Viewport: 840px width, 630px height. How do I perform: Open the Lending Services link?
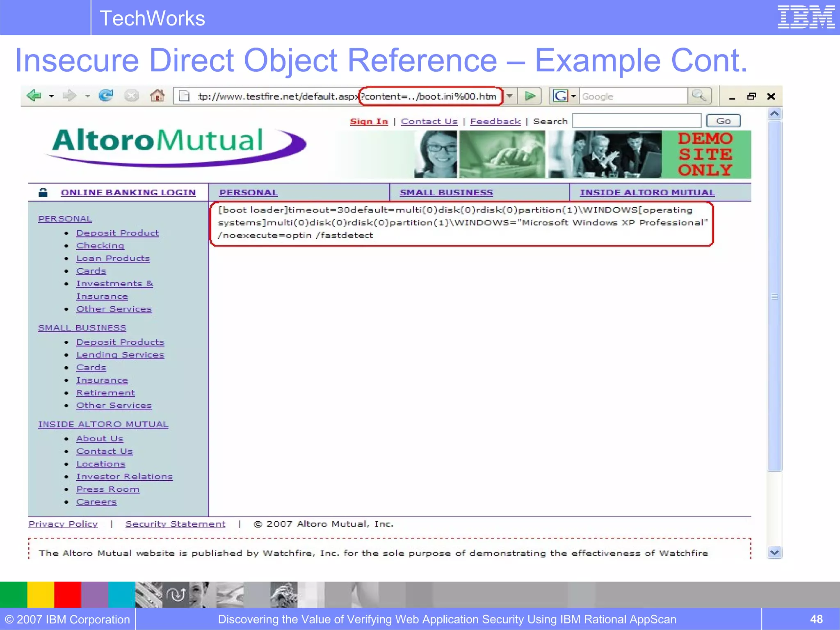(x=120, y=355)
